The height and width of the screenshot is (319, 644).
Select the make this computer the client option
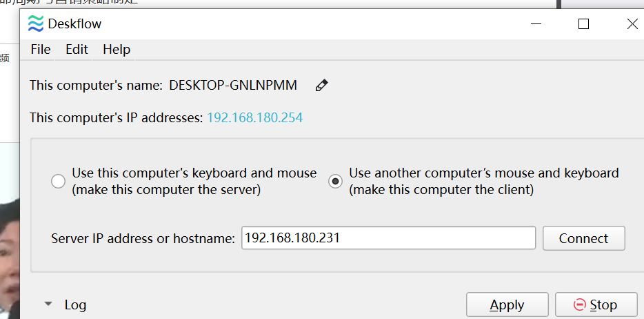336,182
